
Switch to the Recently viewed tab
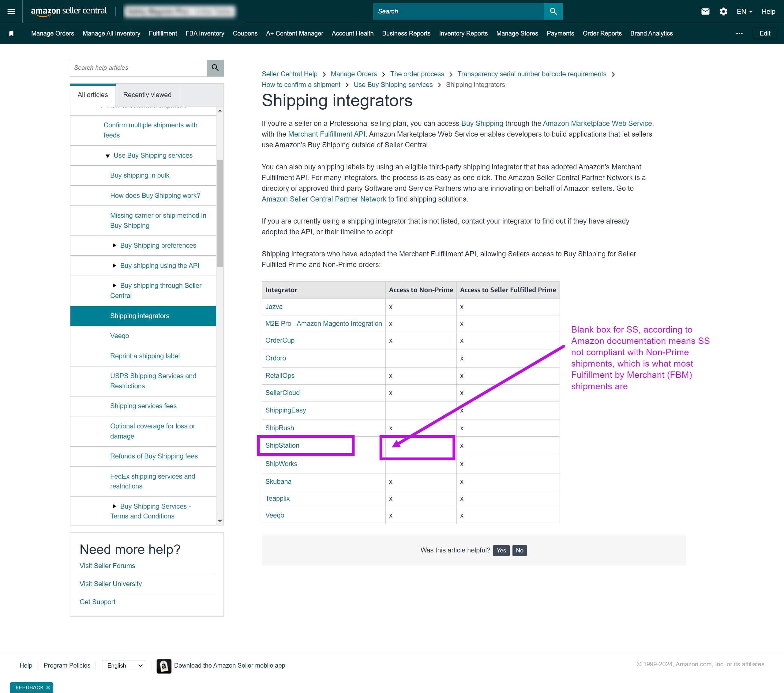pyautogui.click(x=147, y=95)
